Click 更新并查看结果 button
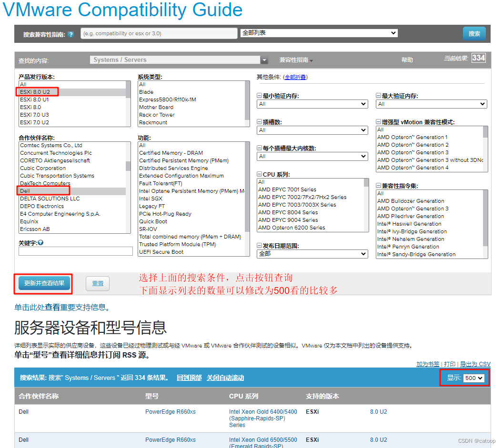 44,283
